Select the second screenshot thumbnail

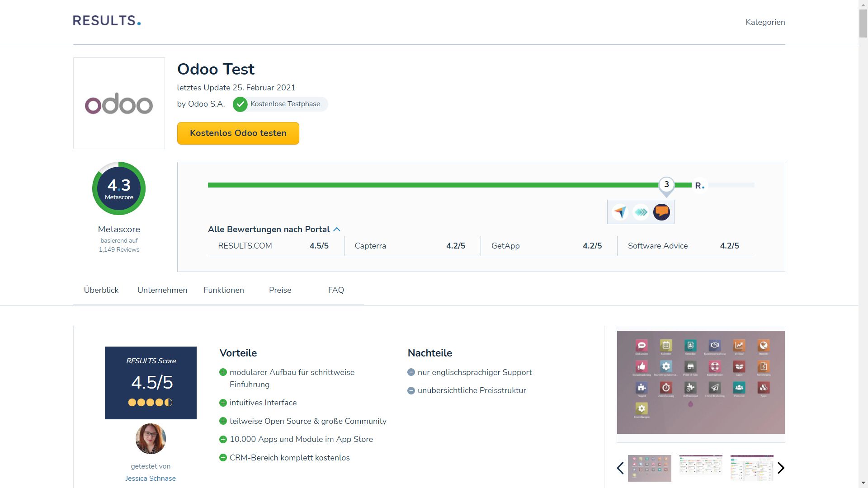[x=700, y=465]
